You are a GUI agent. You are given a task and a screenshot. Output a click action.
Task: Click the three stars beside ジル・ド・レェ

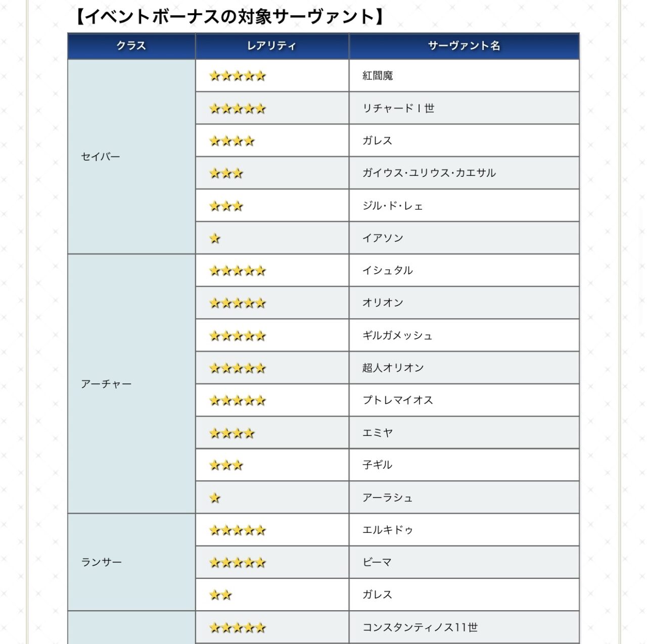click(226, 206)
